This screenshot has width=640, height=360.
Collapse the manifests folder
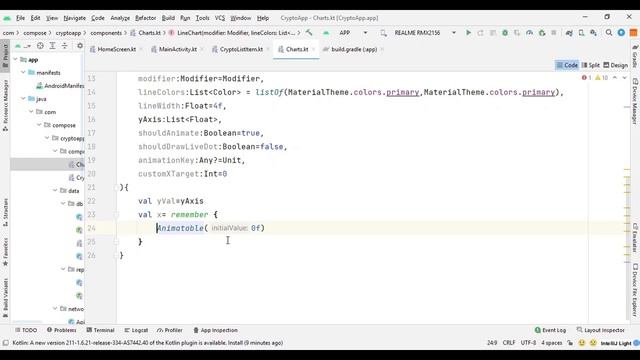click(23, 73)
